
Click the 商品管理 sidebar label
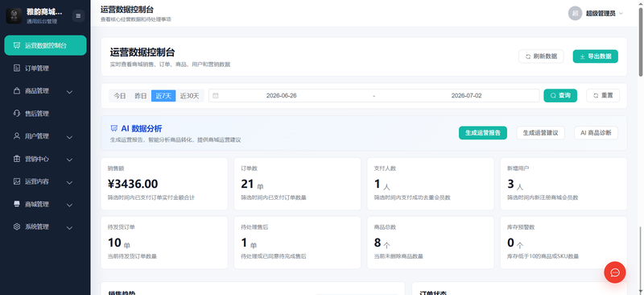pyautogui.click(x=37, y=91)
